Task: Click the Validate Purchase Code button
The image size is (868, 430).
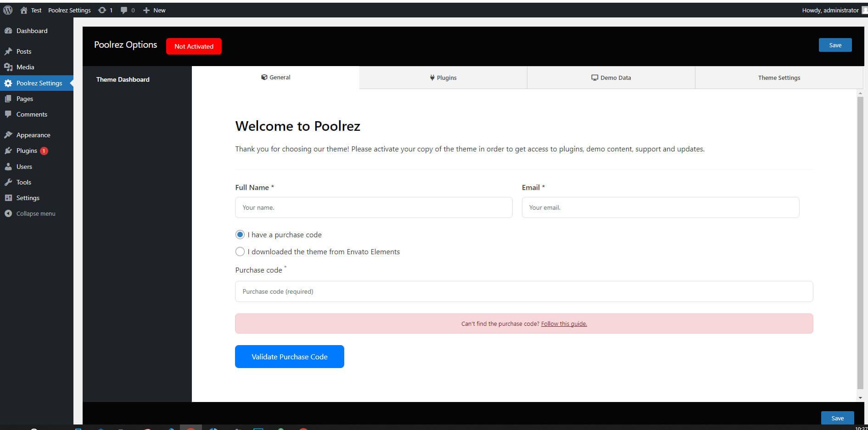Action: coord(289,357)
